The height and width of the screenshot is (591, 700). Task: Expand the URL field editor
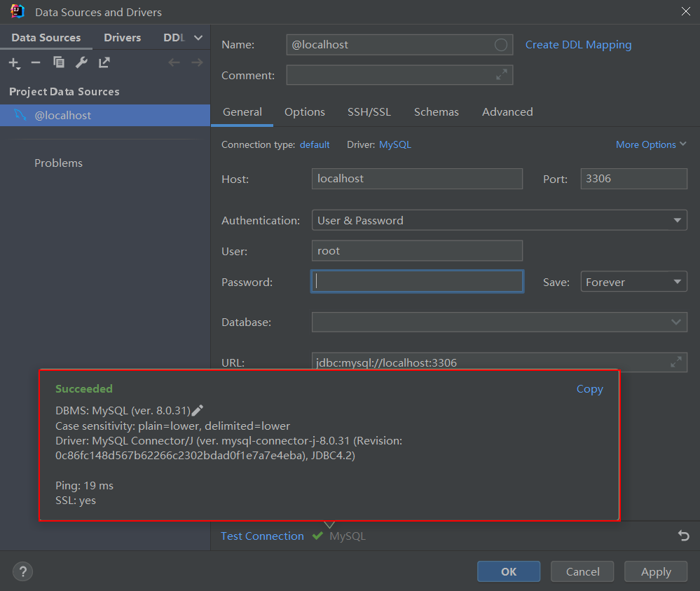676,362
